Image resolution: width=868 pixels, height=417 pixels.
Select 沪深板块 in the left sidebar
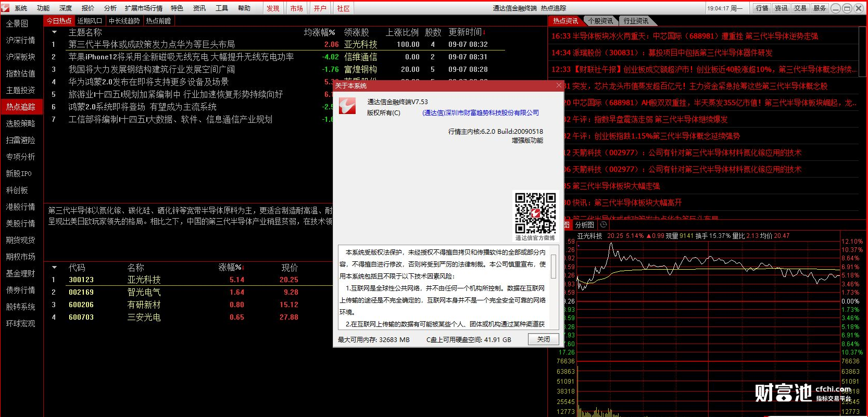(x=21, y=57)
